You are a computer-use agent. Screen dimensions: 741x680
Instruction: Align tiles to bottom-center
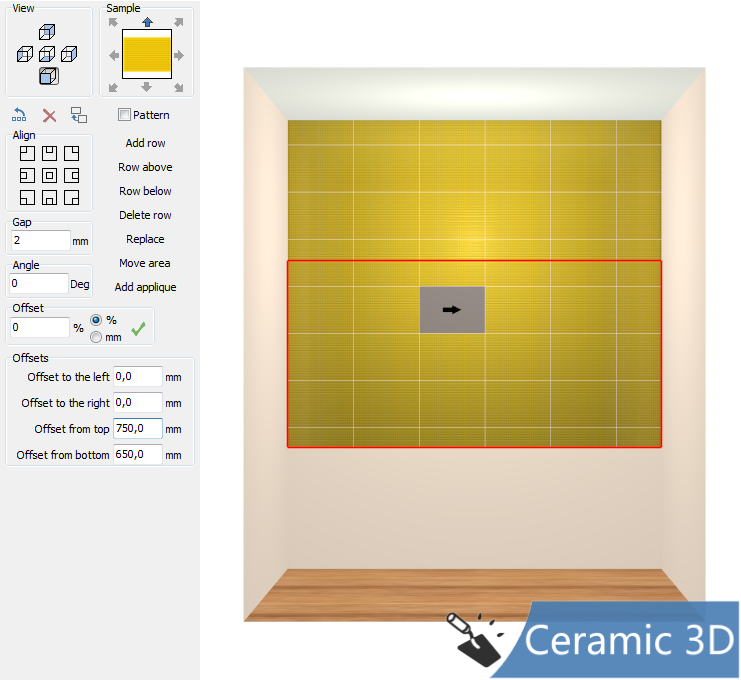point(49,198)
